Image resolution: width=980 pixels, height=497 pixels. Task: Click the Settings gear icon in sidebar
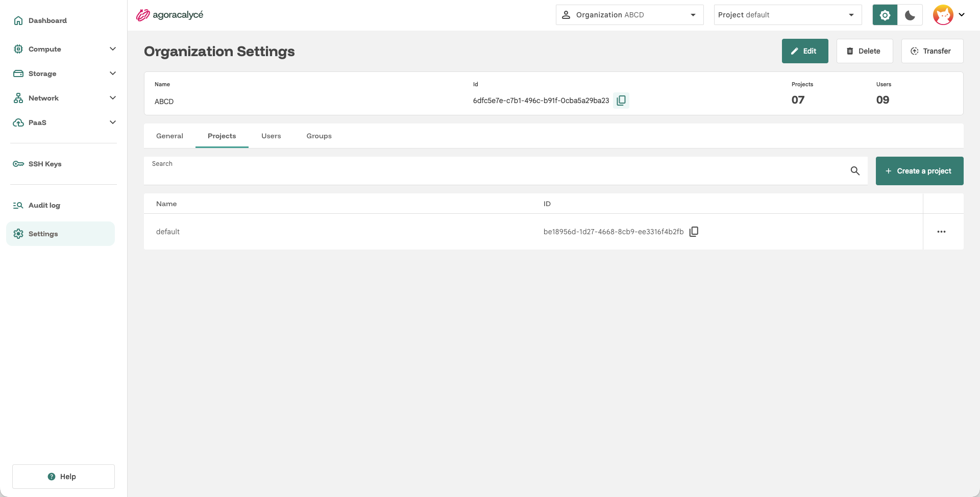click(18, 234)
